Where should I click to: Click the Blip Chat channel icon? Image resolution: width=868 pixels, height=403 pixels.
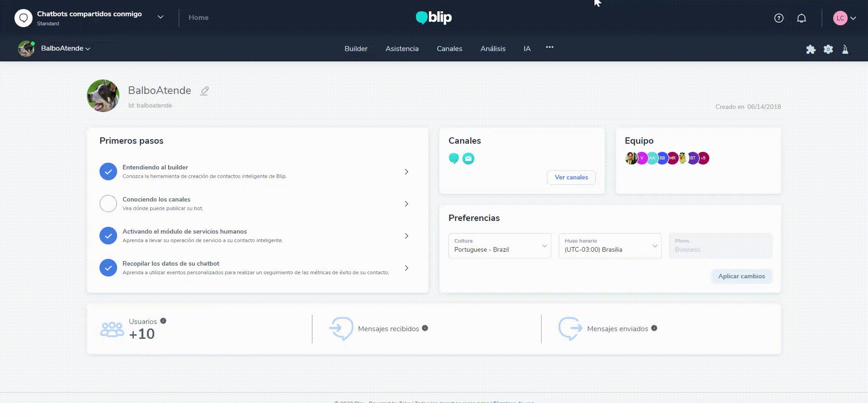[454, 159]
